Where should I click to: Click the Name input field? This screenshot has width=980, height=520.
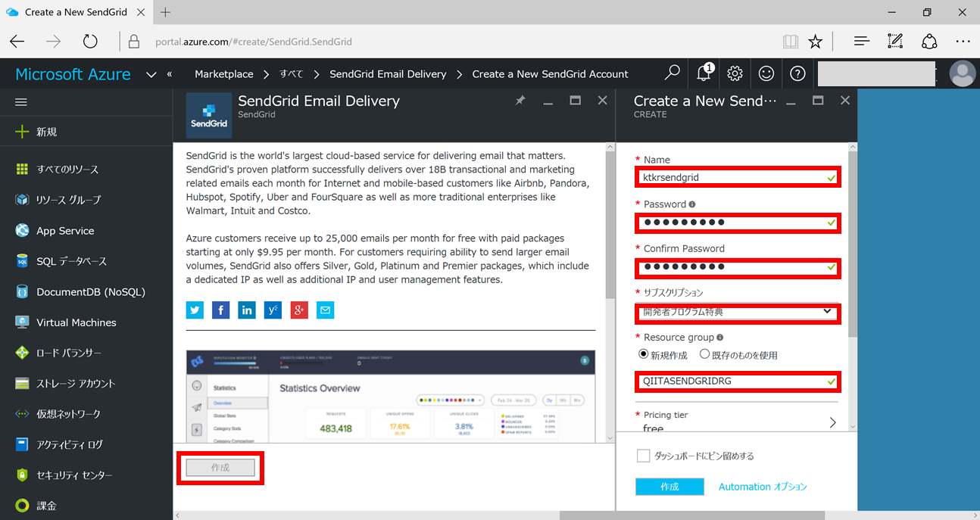click(738, 178)
